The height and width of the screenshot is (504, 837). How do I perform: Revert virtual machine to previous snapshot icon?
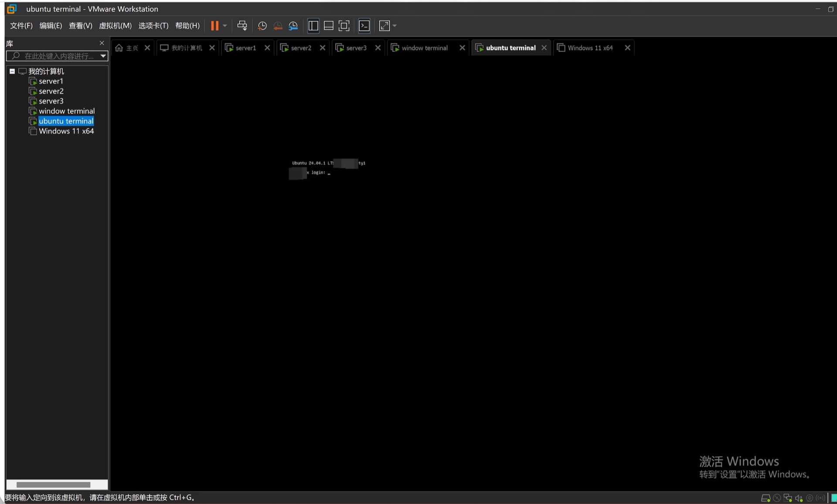tap(278, 26)
